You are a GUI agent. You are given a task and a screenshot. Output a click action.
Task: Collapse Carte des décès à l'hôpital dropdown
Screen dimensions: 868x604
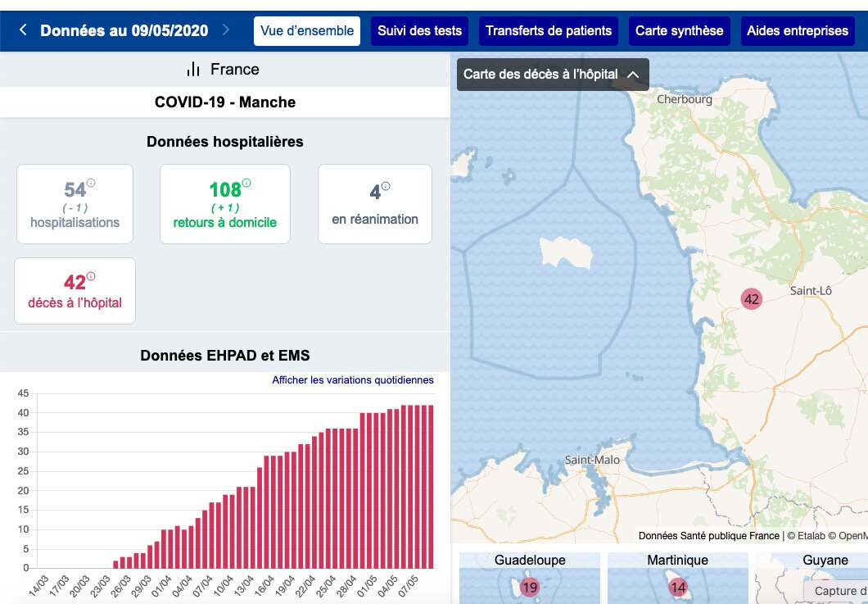pyautogui.click(x=553, y=75)
